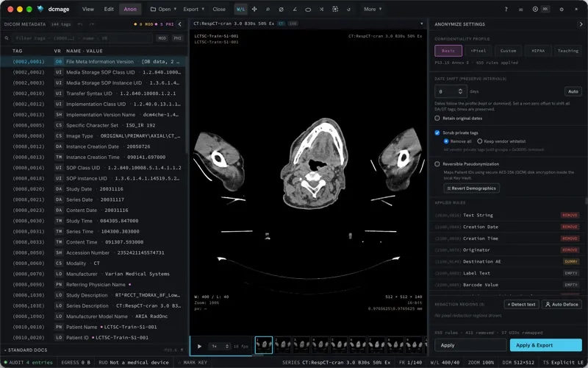Viewport: 588px width, 368px height.
Task: Click Close in the toolbar
Action: pyautogui.click(x=219, y=10)
